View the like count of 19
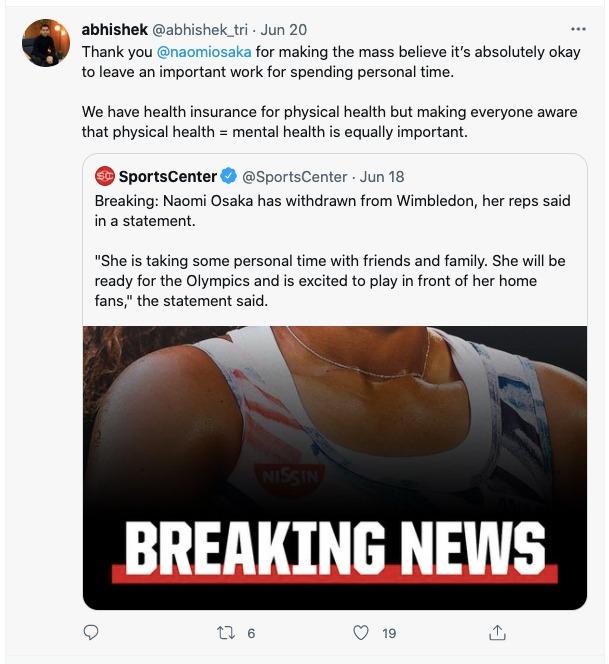This screenshot has width=609, height=664. pos(389,634)
